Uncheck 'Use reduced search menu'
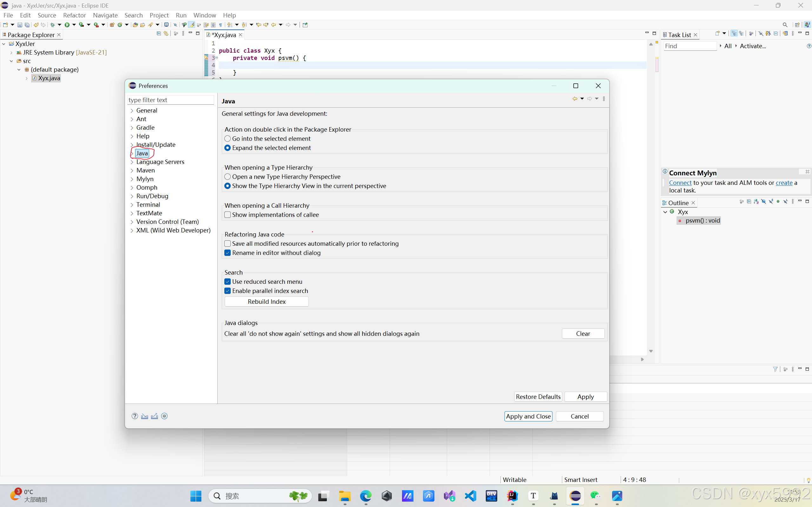The height and width of the screenshot is (507, 812). pyautogui.click(x=228, y=282)
